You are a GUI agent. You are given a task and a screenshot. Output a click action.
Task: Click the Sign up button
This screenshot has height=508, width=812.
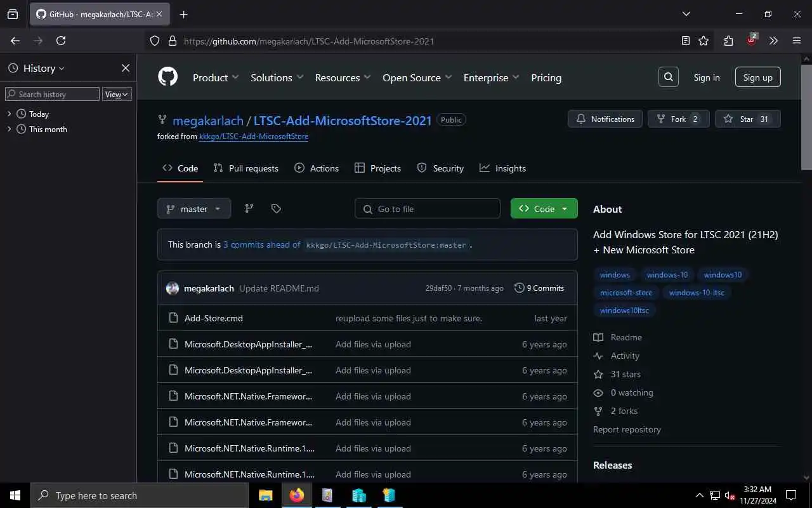758,77
